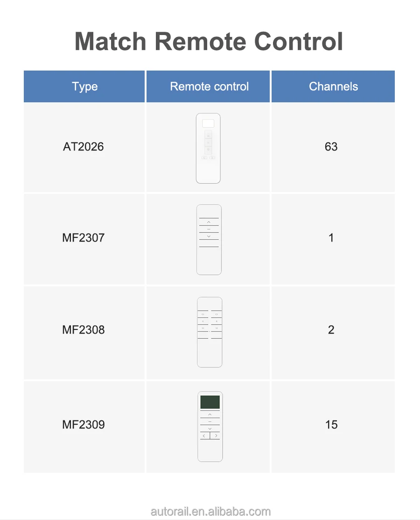Open the autorail.en.alibaba.com link
The image size is (420, 520).
(210, 512)
